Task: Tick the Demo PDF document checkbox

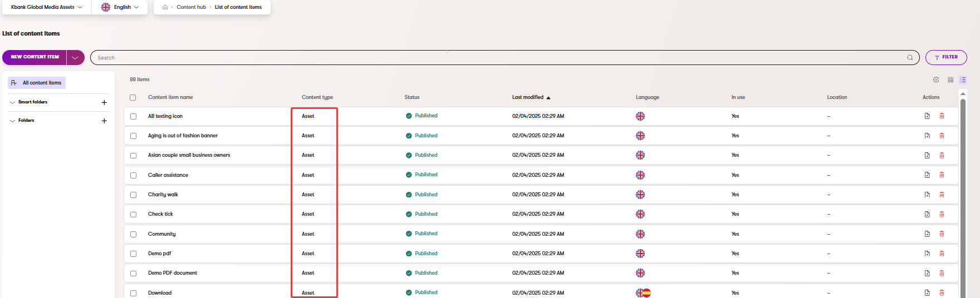Action: pos(133,274)
